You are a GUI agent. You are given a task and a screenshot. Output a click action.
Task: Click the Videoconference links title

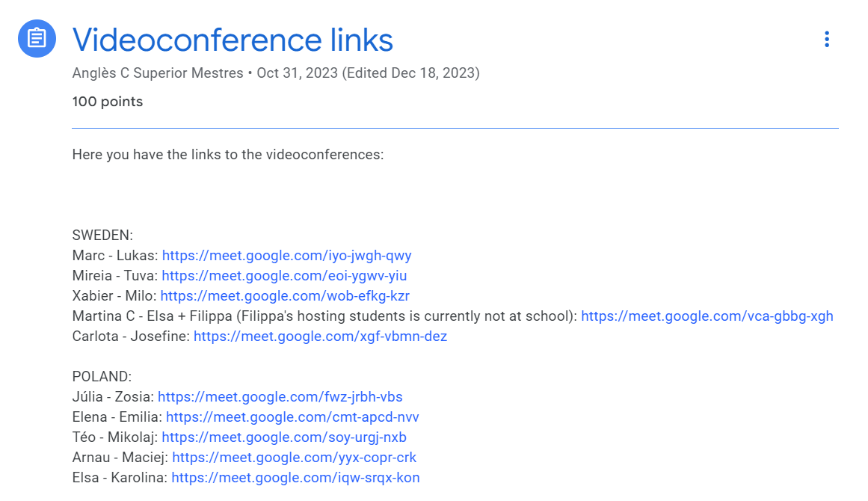[x=233, y=40]
